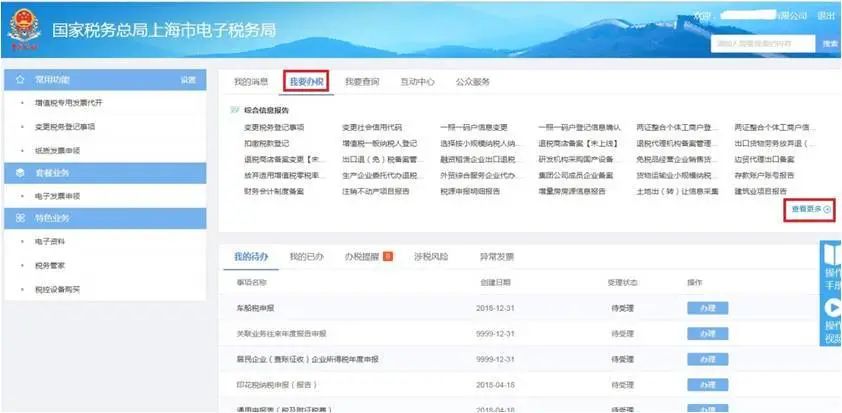This screenshot has height=413, width=842.
Task: Click the 国家税务总局上海市电子税务局 title
Action: (x=163, y=30)
